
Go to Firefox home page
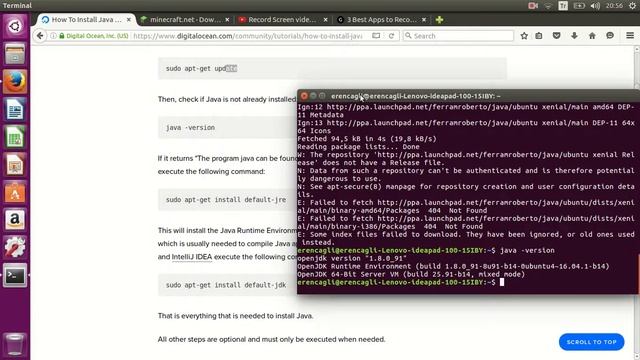tap(592, 36)
